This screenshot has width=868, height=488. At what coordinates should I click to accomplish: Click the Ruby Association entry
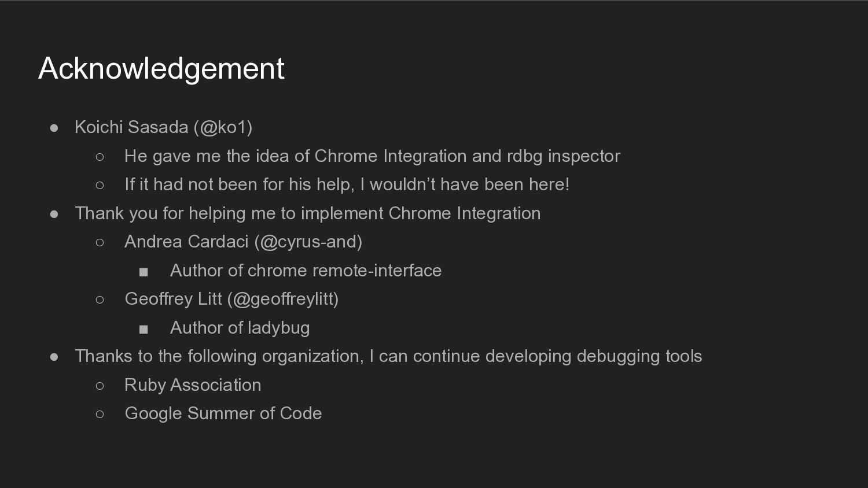click(x=193, y=385)
